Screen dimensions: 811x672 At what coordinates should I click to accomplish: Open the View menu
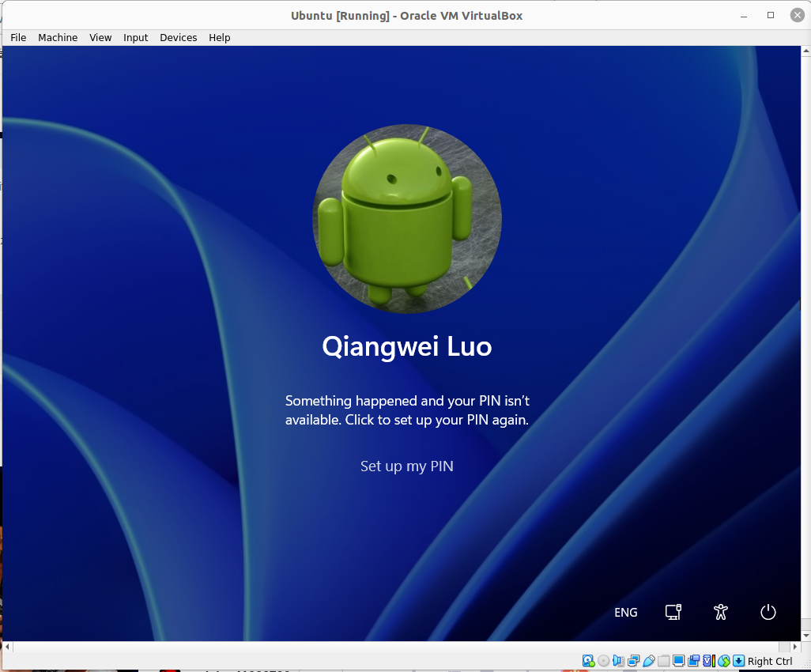[100, 37]
